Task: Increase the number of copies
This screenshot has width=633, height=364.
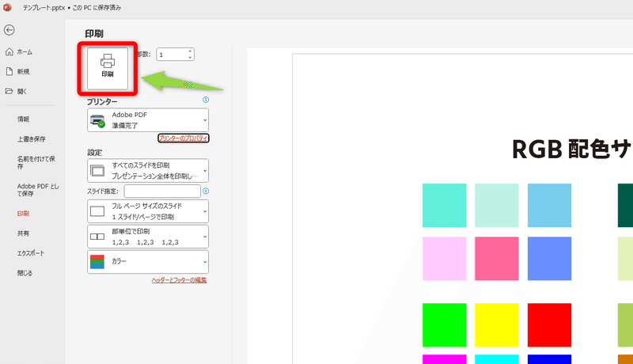Action: point(190,51)
